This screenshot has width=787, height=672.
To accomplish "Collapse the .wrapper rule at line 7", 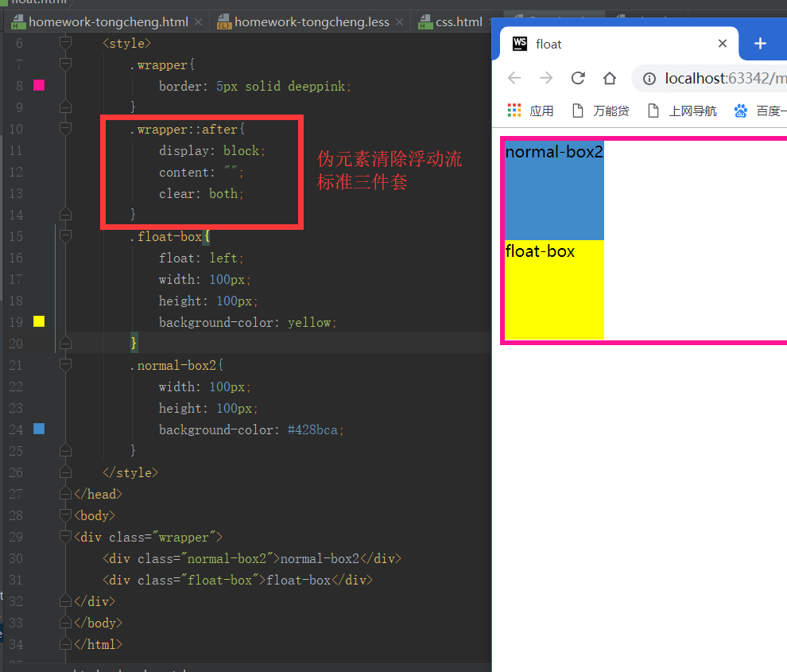I will (65, 64).
